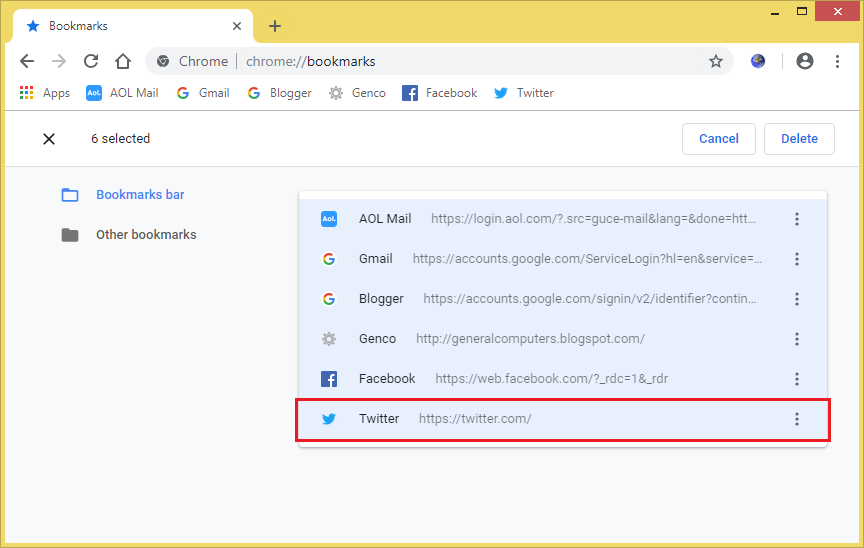The image size is (864, 548).
Task: Click the Chrome site info chip
Action: tap(192, 61)
